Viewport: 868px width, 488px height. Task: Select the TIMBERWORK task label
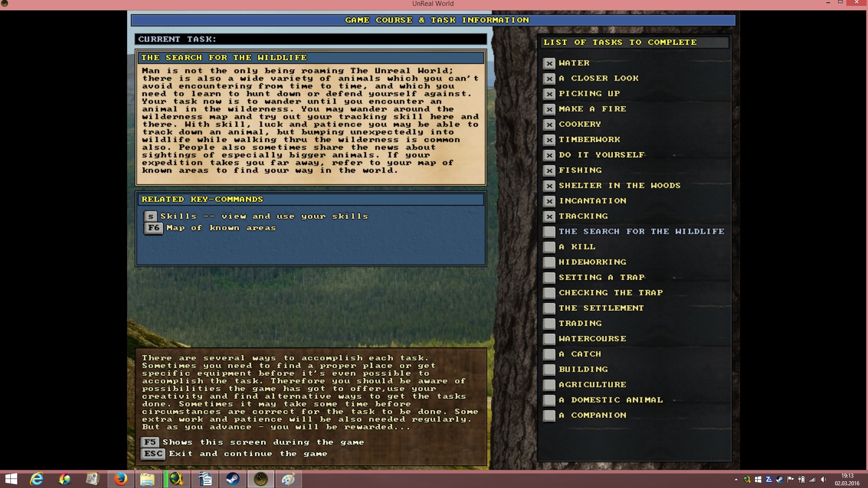[x=590, y=140]
